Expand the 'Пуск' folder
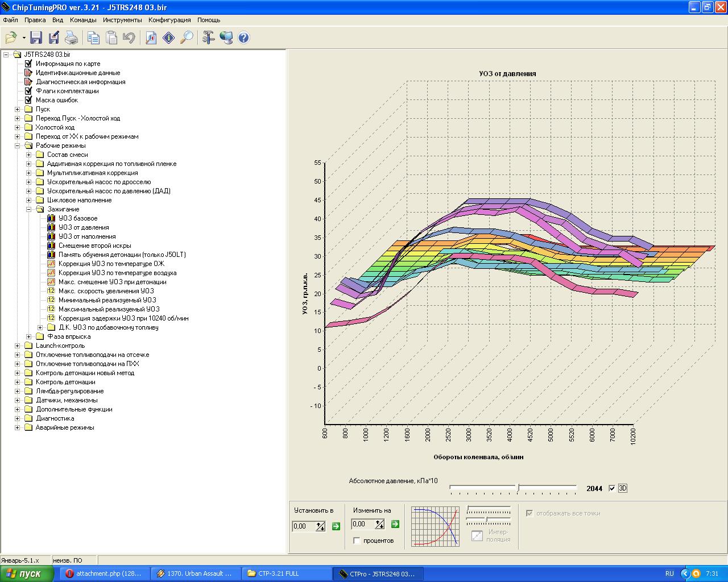This screenshot has width=728, height=582. pyautogui.click(x=18, y=109)
